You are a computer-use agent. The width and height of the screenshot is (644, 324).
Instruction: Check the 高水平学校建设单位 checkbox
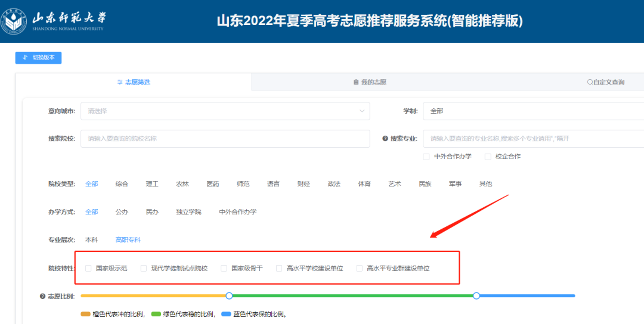point(279,269)
